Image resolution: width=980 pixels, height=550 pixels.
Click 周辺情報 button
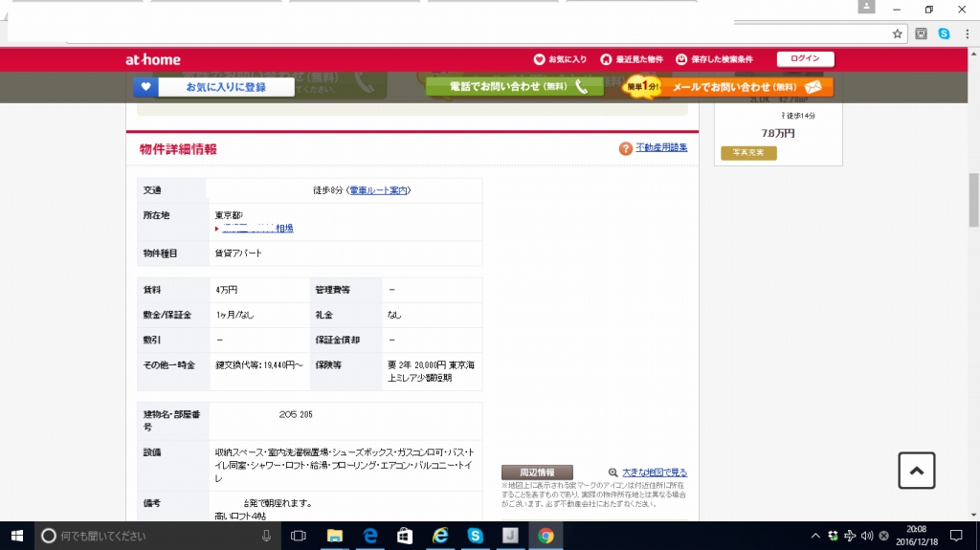[537, 473]
